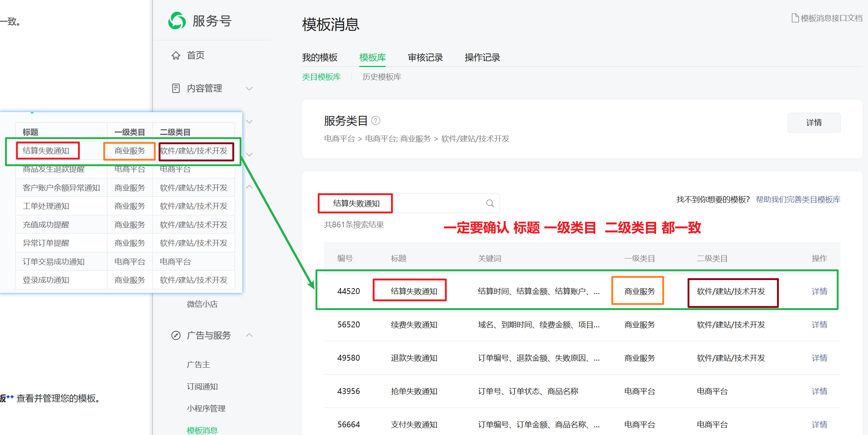The width and height of the screenshot is (868, 435).
Task: Expand the 内容管理 menu chevron
Action: point(249,89)
